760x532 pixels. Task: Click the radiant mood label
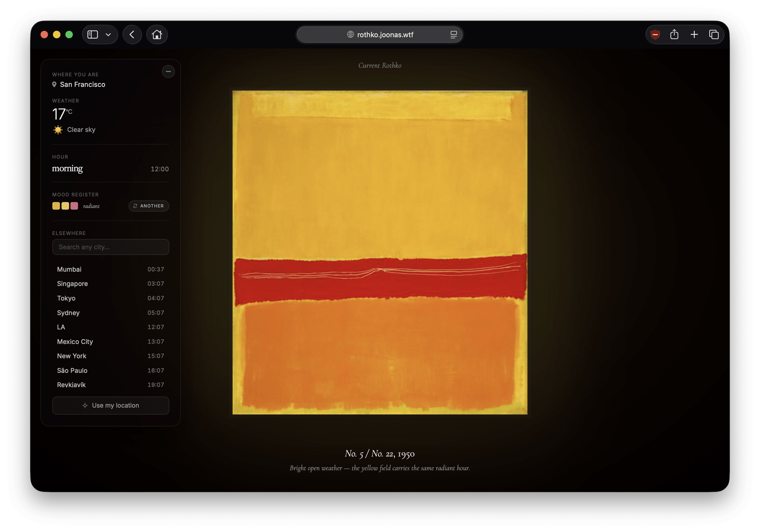pyautogui.click(x=91, y=206)
